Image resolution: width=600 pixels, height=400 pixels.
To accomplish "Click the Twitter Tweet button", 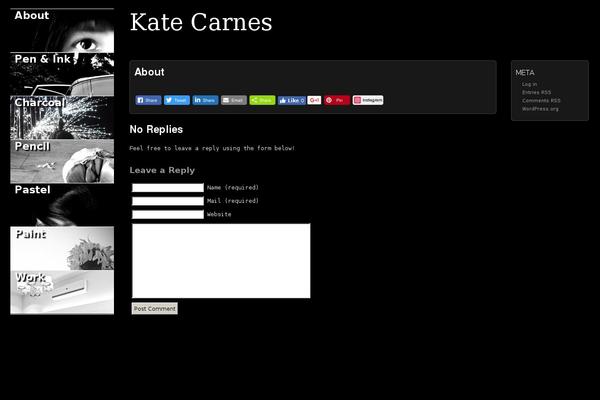I will pos(177,100).
